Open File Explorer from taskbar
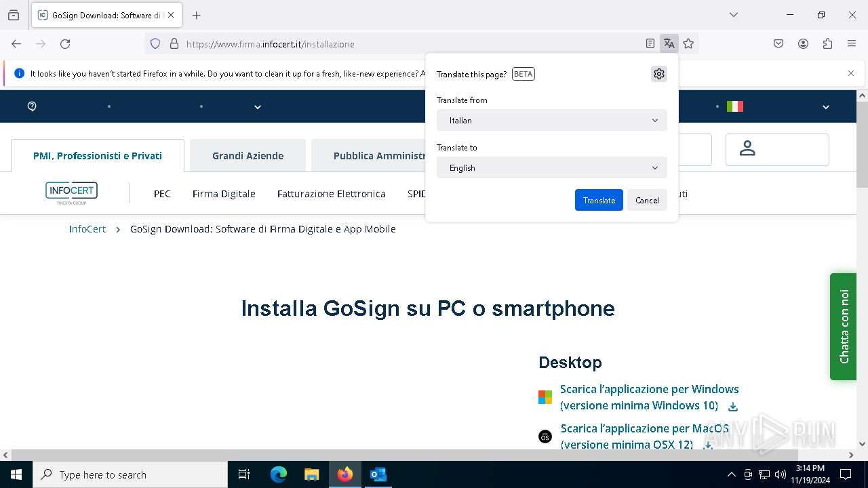The height and width of the screenshot is (488, 868). [311, 474]
